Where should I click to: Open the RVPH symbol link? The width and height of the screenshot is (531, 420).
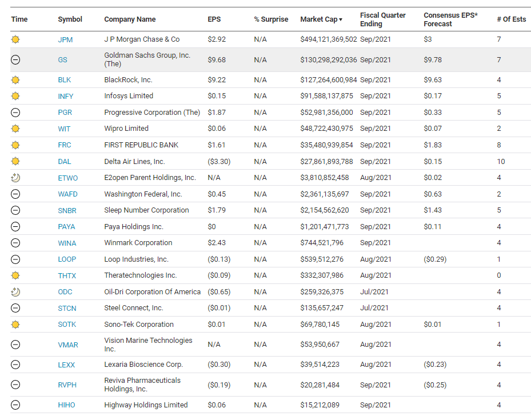(x=67, y=385)
